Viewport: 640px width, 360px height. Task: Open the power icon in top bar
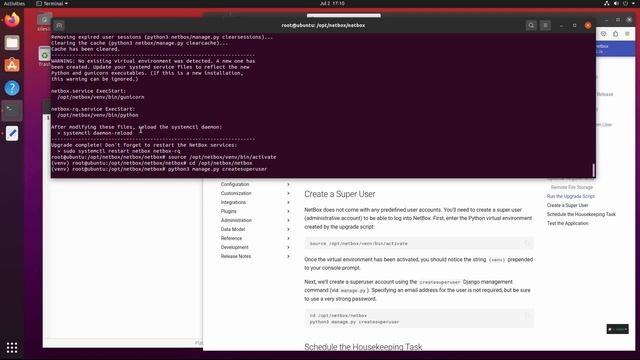[x=625, y=3]
